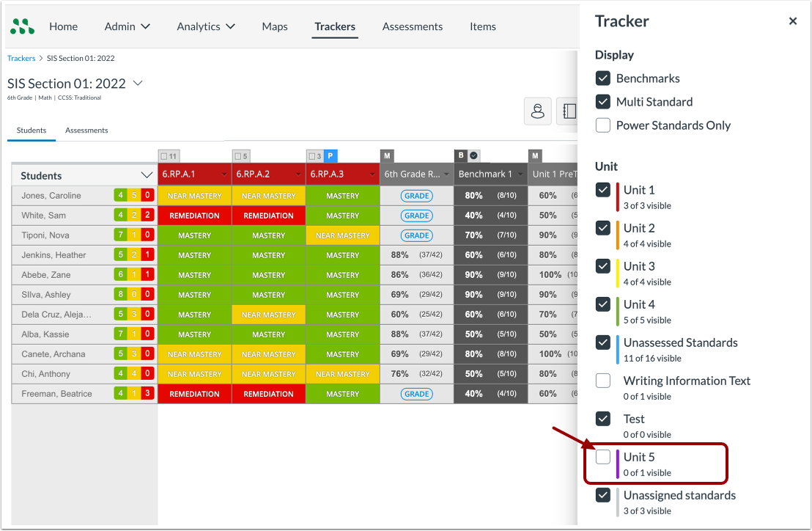Expand the SIS Section 01: 2022 dropdown
This screenshot has width=812, height=531.
(138, 84)
